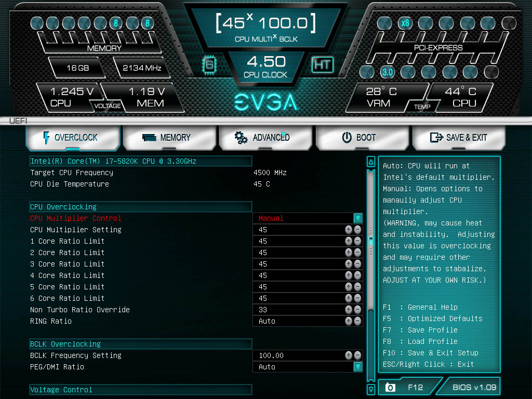Decrease RING Ratio with minus button
The image size is (532, 399).
pyautogui.click(x=357, y=321)
